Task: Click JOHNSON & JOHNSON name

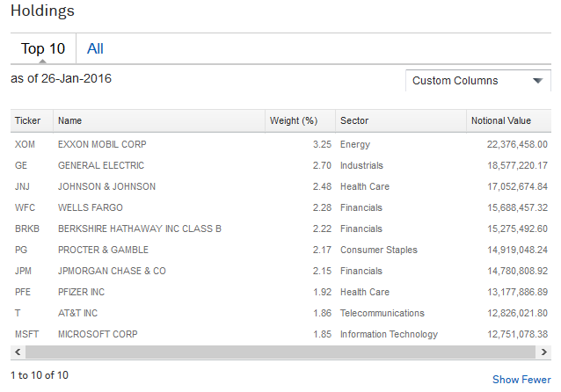Action: pos(106,186)
